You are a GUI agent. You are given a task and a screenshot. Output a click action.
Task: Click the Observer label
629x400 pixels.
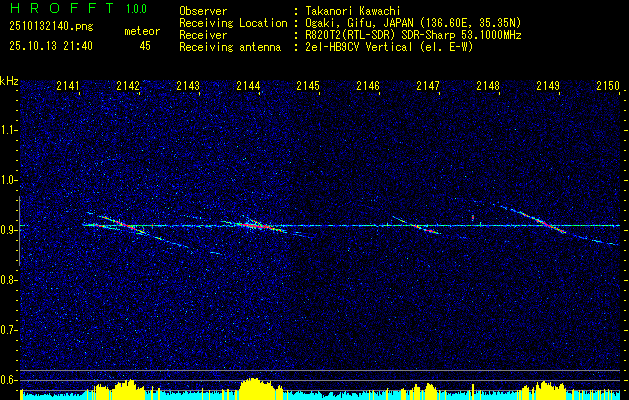click(203, 11)
